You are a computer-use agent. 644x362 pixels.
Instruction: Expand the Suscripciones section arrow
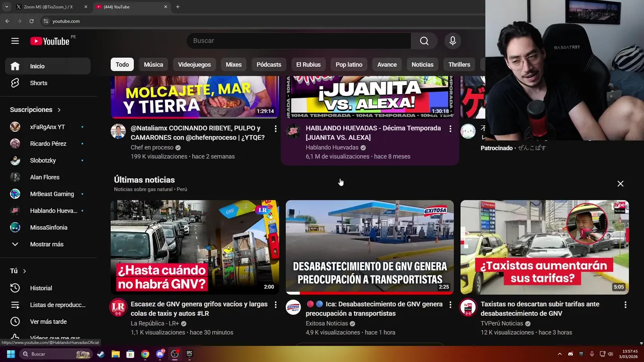[x=59, y=110]
